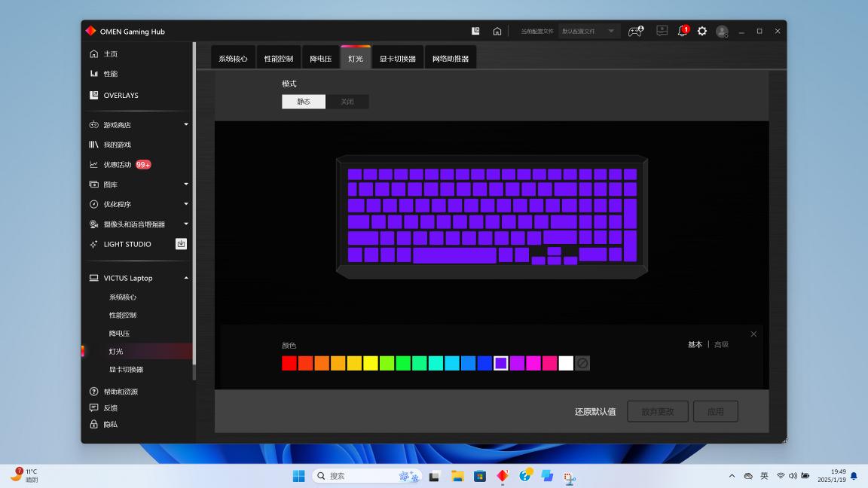
Task: Close the color panel with X icon
Action: (753, 334)
